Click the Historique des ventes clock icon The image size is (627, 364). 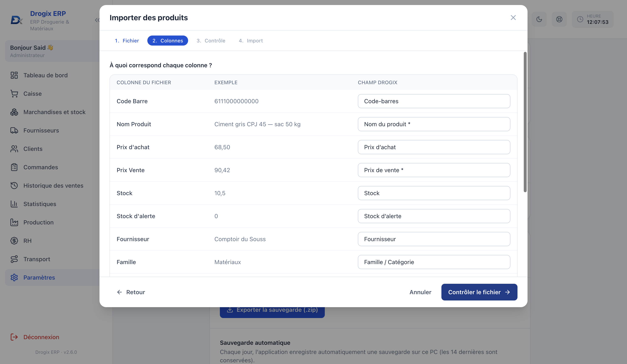pyautogui.click(x=14, y=186)
